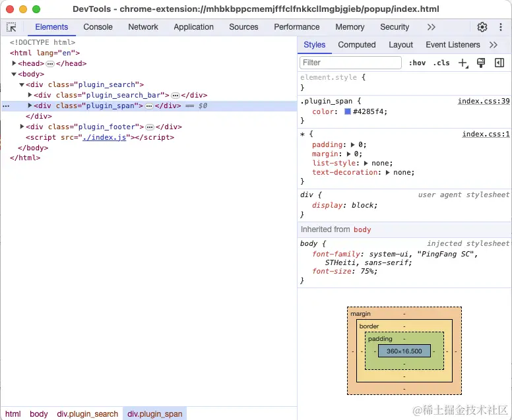Toggle element state :hov button
512x420 pixels.
(417, 63)
